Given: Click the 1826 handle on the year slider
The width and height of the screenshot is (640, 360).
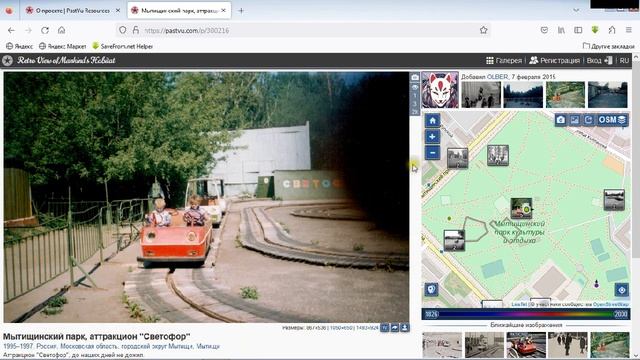Looking at the screenshot, I should tap(431, 314).
